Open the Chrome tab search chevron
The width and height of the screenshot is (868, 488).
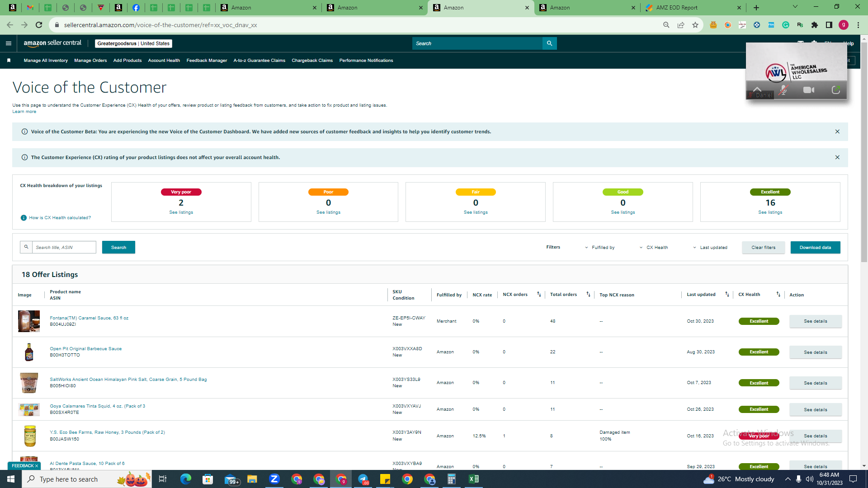tap(795, 7)
